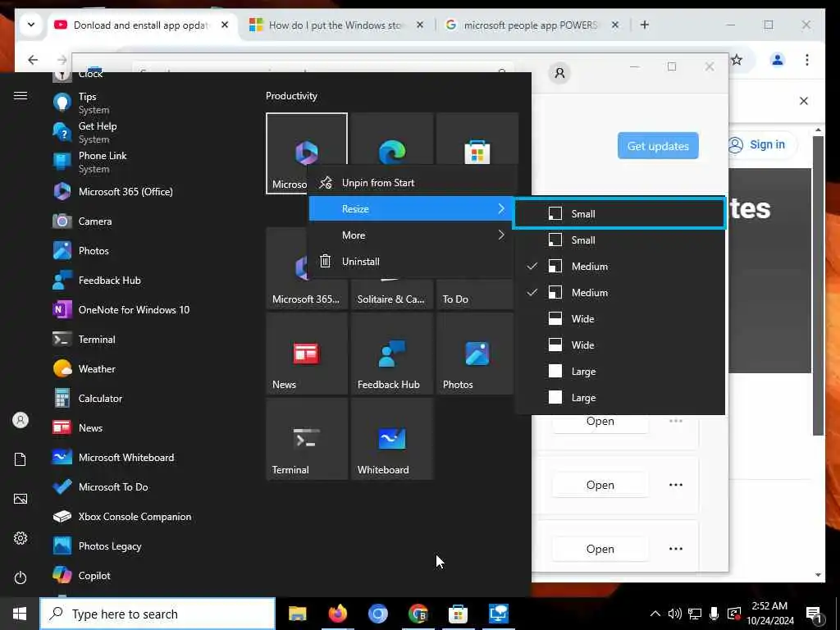
Task: Click Get updates in Microsoft Store
Action: [658, 146]
